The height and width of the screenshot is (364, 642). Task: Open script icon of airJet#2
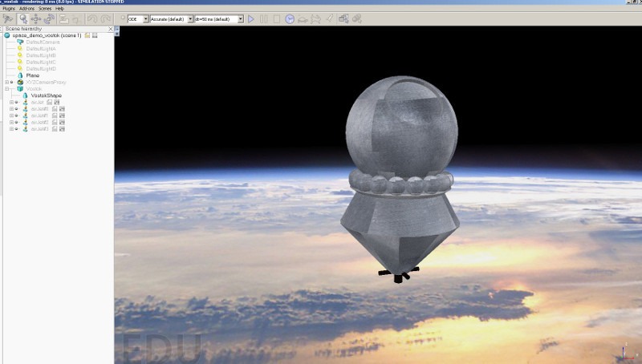tap(55, 122)
